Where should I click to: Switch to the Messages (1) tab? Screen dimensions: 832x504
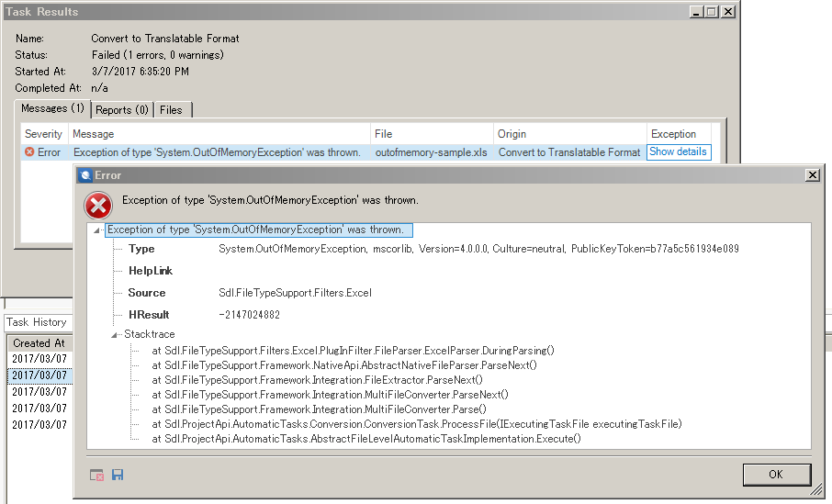click(52, 108)
